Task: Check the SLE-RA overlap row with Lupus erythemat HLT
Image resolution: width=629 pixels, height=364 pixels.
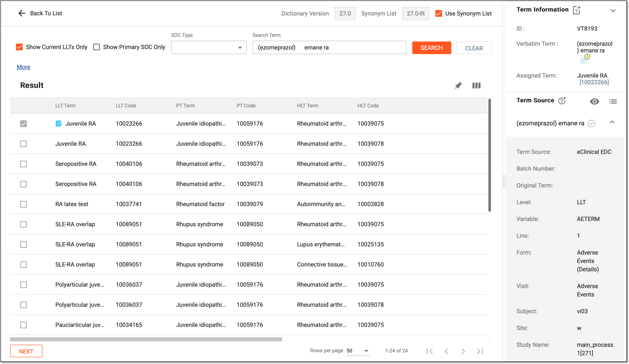Action: click(x=23, y=244)
